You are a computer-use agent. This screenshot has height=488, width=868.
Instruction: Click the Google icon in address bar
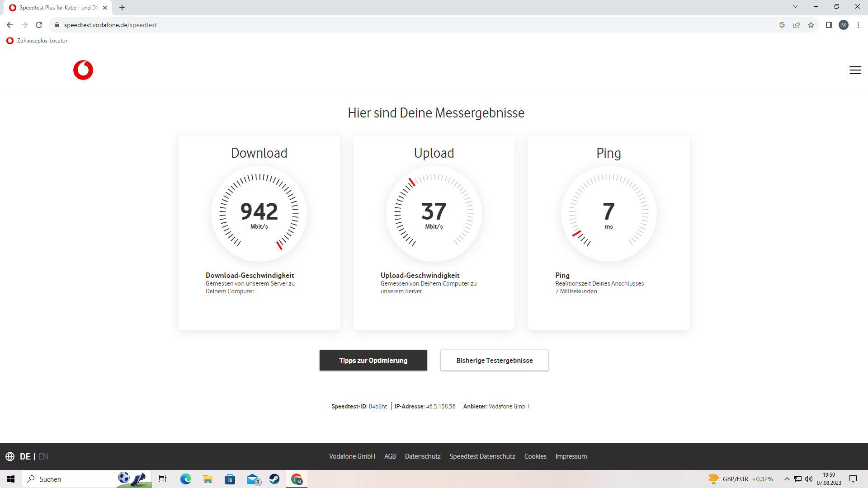coord(782,25)
